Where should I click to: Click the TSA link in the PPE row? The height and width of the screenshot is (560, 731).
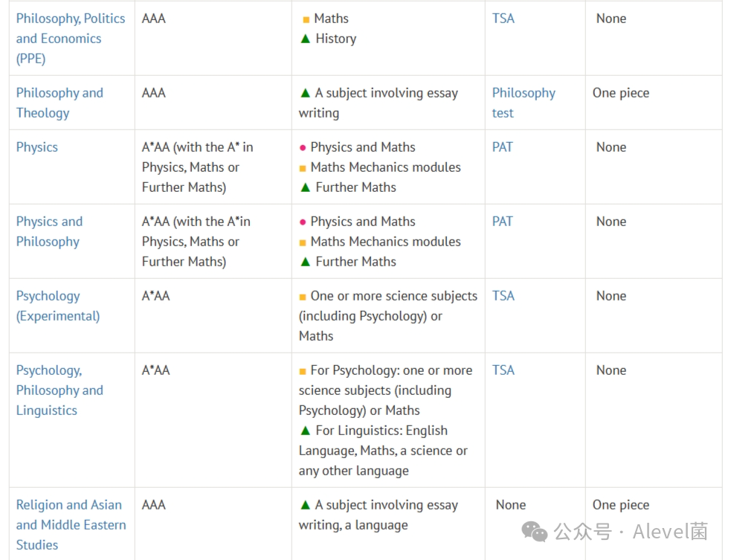pyautogui.click(x=503, y=19)
